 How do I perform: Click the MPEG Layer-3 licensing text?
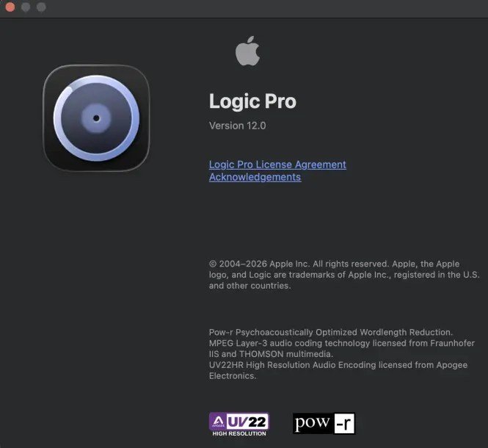tap(342, 348)
